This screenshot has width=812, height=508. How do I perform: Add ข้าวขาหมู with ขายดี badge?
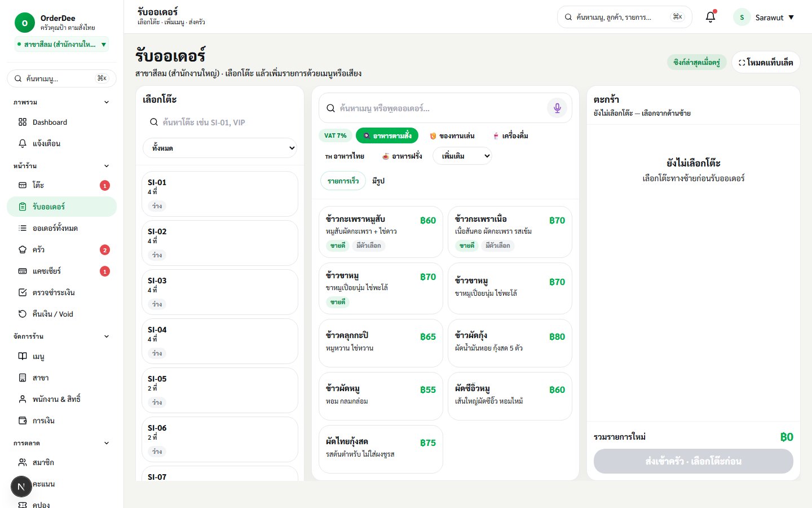click(x=381, y=288)
